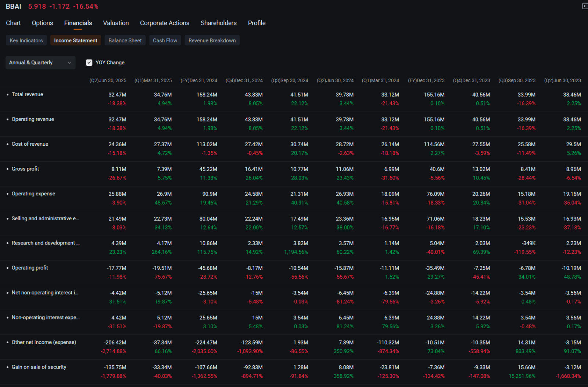Open the Annual & Quarterly dropdown

[x=40, y=62]
